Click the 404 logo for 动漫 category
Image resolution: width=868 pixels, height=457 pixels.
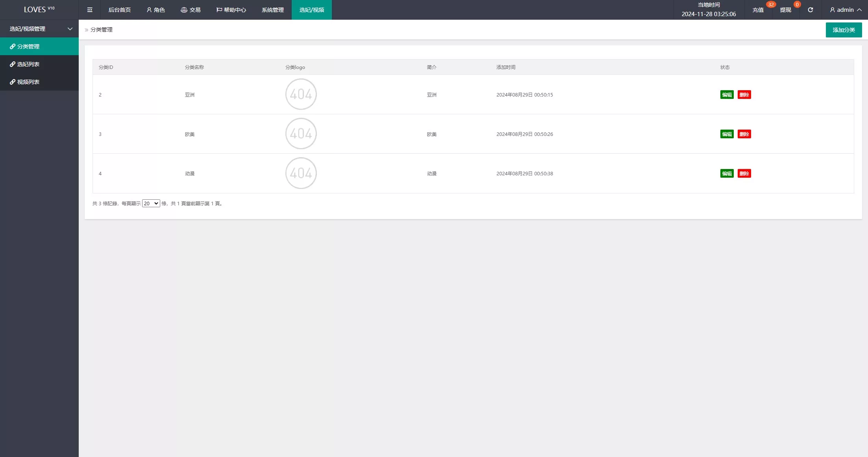301,173
